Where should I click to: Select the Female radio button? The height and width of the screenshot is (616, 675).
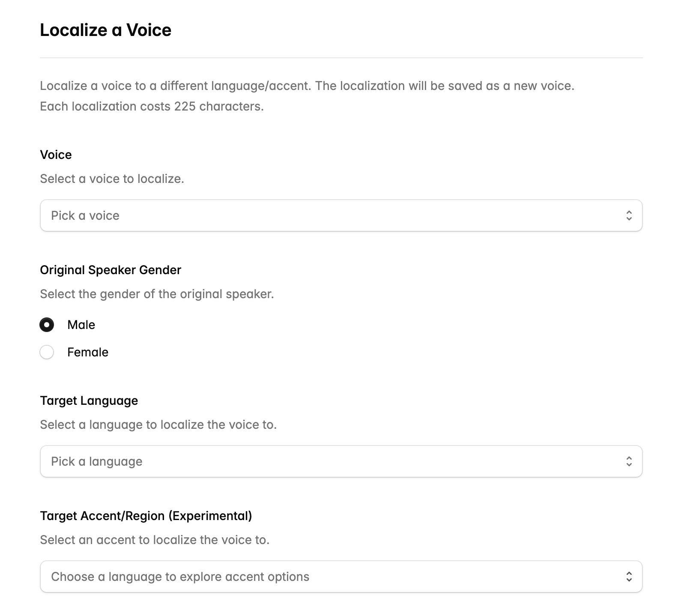[47, 352]
